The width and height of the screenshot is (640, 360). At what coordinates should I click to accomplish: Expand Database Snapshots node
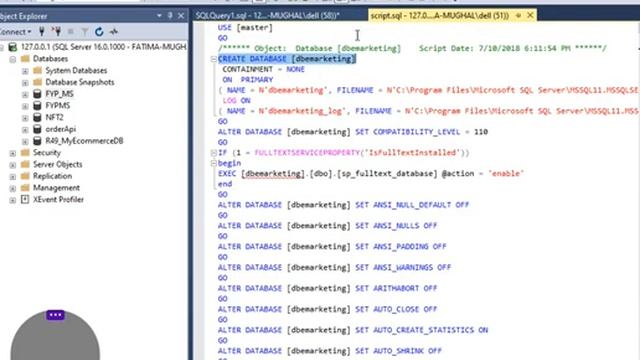click(x=25, y=83)
